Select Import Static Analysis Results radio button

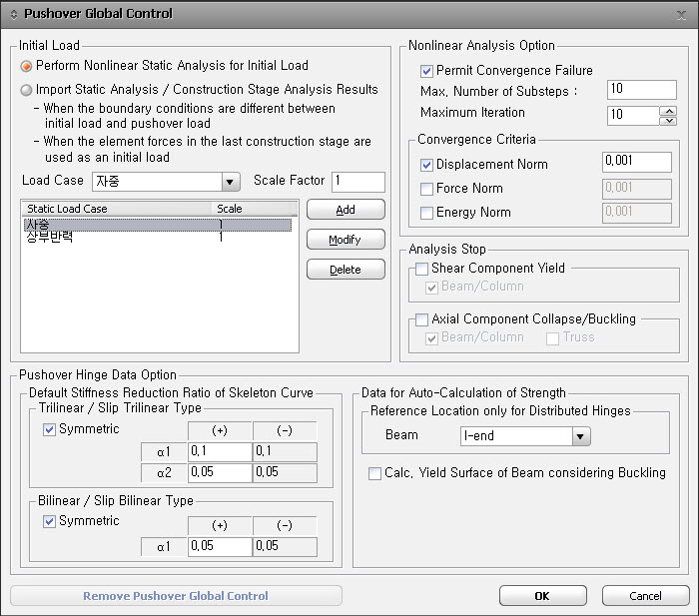(x=26, y=90)
